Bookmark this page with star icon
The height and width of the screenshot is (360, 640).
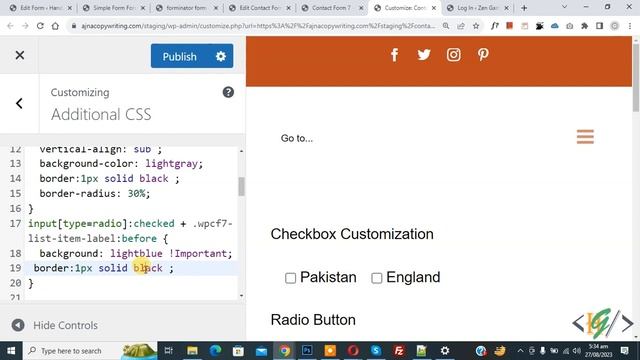(476, 26)
